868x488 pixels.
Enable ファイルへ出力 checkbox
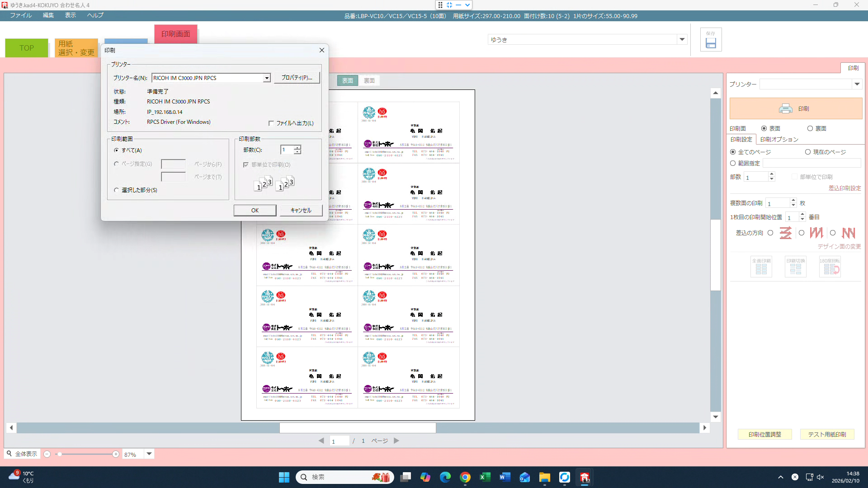(271, 123)
